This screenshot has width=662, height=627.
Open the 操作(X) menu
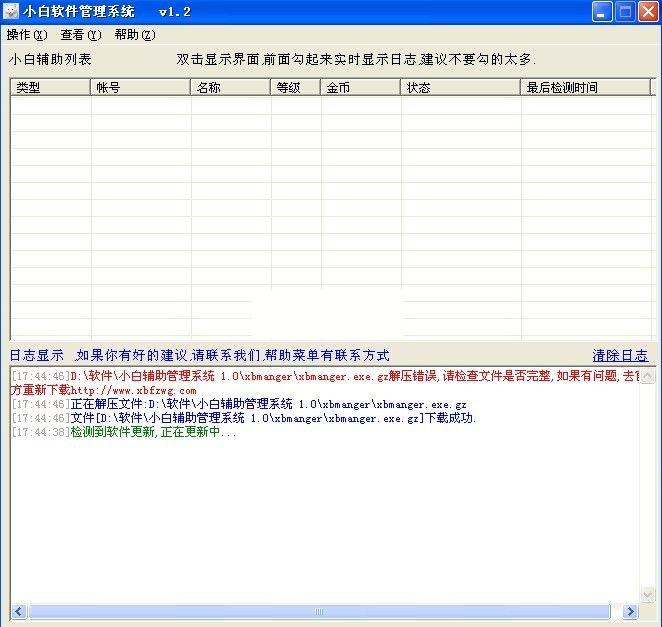27,35
